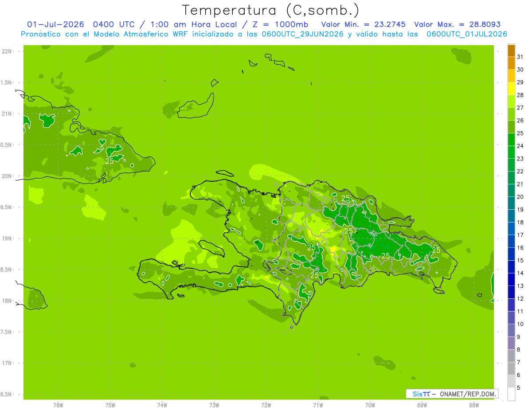Click the Temperatura (C,somb.) title
Image resolution: width=532 pixels, height=411 pixels.
[271, 10]
